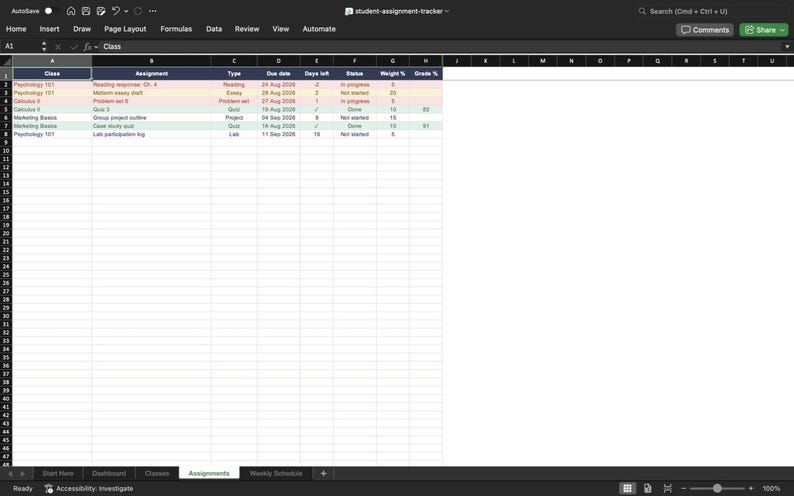Click the zoom out minus button
The image size is (794, 496).
[x=684, y=488]
